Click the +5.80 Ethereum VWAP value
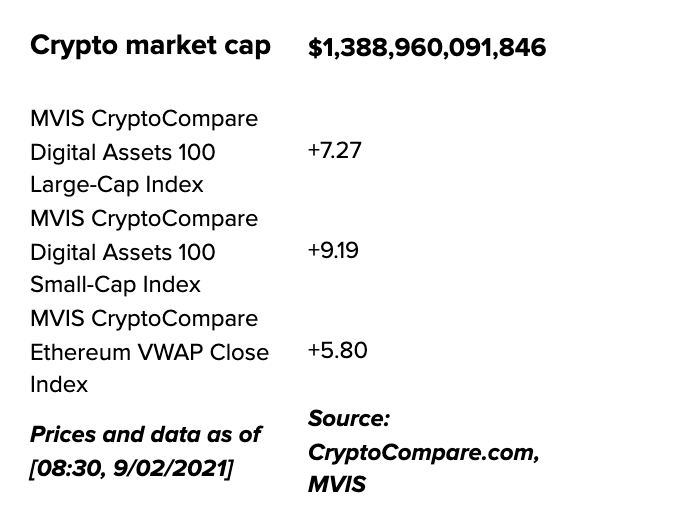 point(337,351)
